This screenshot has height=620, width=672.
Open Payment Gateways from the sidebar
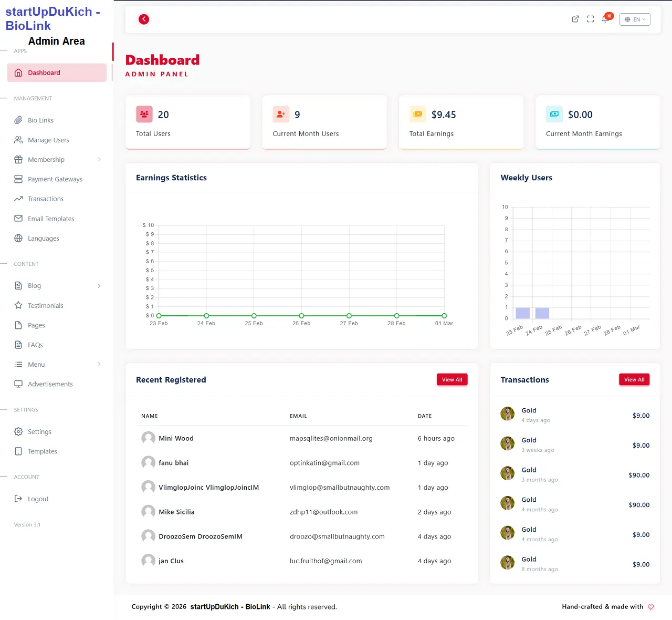point(55,179)
